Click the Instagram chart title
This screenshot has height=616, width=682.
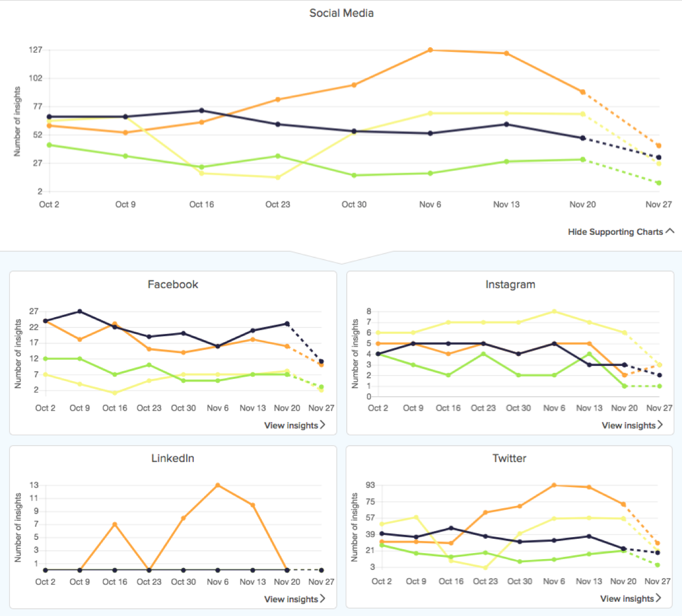[510, 284]
